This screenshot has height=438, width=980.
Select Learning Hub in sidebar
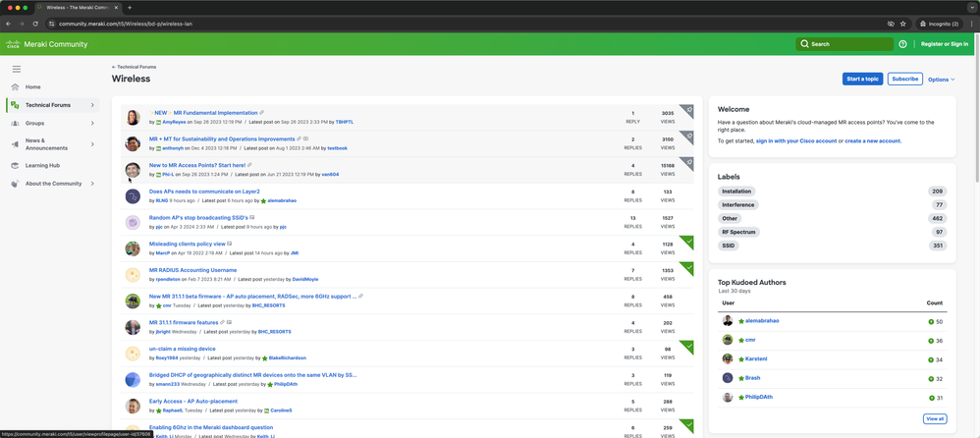[42, 166]
